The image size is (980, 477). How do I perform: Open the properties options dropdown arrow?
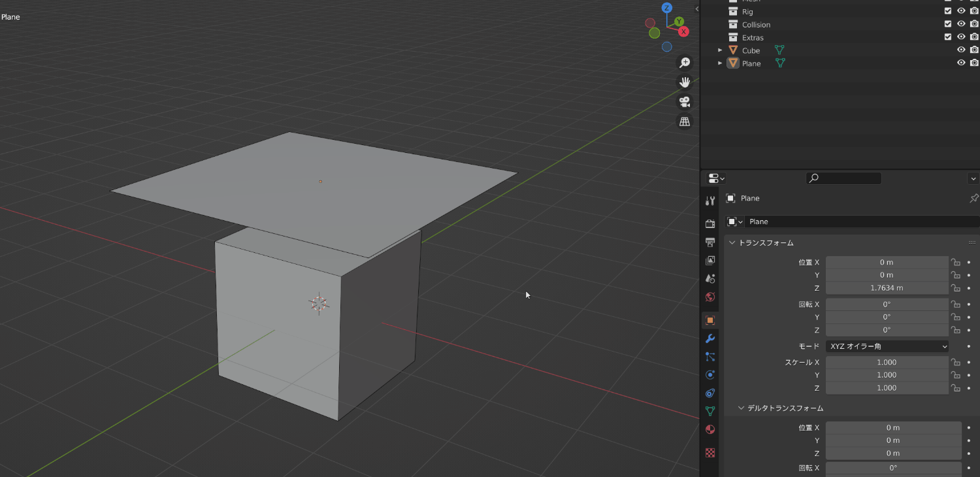point(973,178)
